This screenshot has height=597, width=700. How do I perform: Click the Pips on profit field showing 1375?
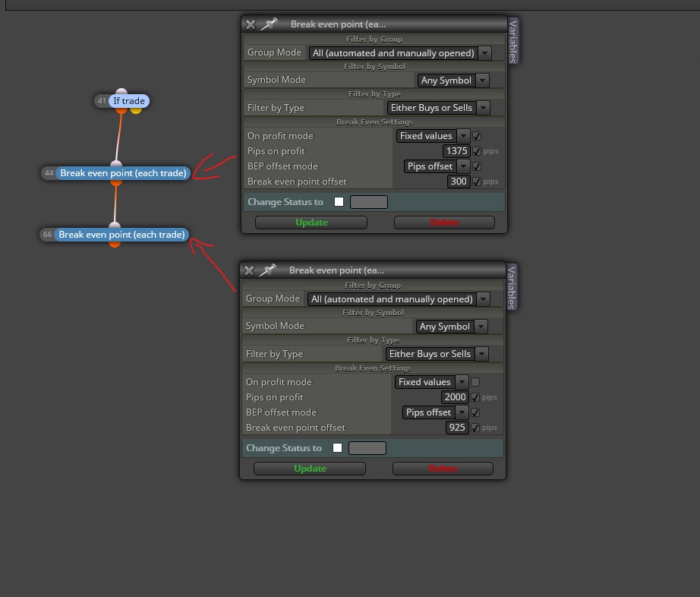click(x=456, y=151)
